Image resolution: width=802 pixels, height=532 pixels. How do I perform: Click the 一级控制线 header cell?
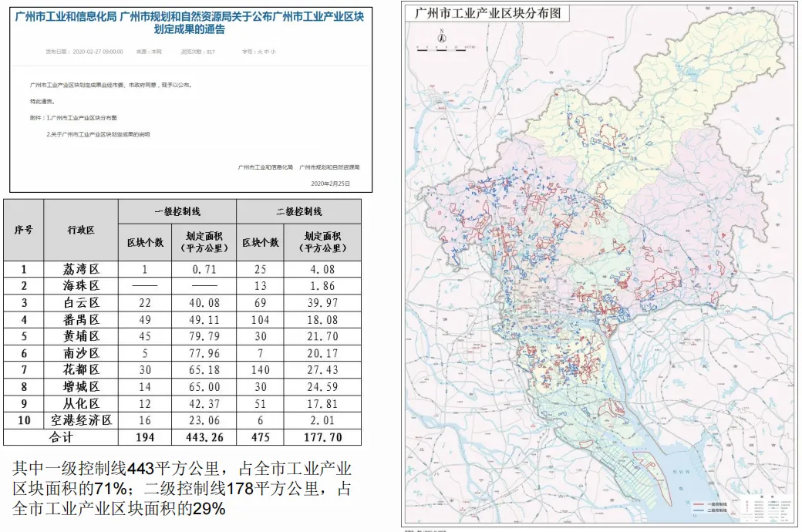177,212
